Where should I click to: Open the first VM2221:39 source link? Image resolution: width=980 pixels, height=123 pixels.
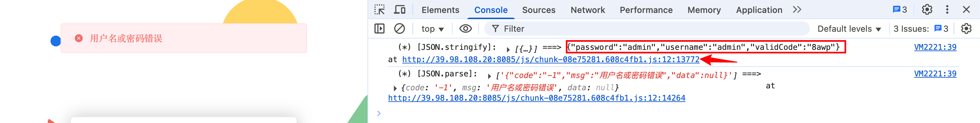935,47
